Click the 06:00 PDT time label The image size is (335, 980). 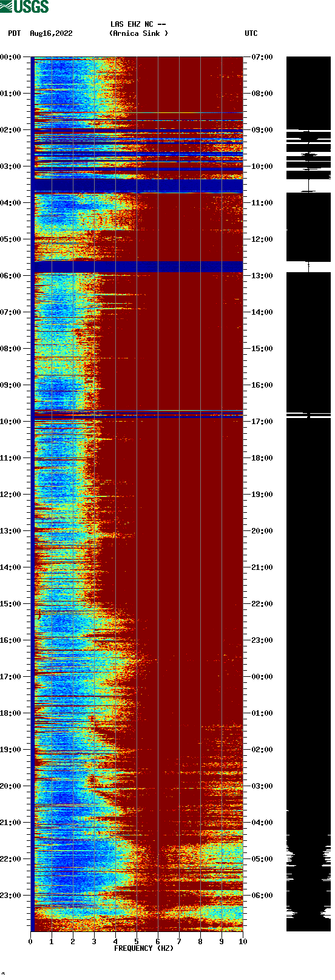(x=11, y=276)
